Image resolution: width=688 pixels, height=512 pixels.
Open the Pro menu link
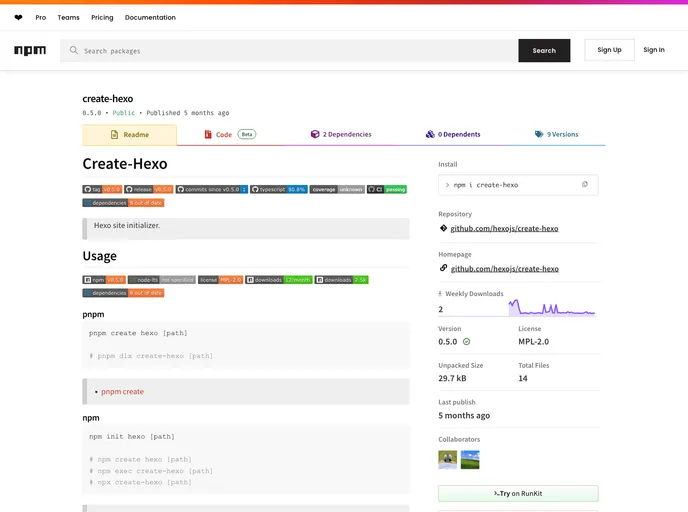pyautogui.click(x=41, y=18)
